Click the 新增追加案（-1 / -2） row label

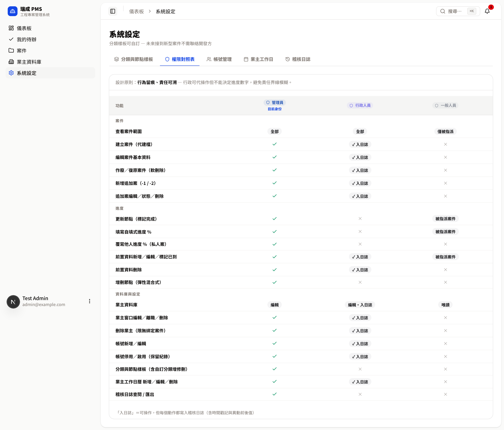click(135, 183)
